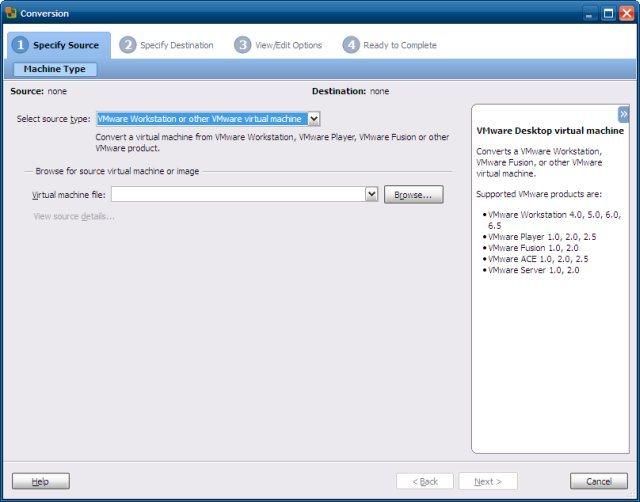Collapse the help panel with double-arrow icon
Image resolution: width=640 pixels, height=502 pixels.
pyautogui.click(x=623, y=115)
